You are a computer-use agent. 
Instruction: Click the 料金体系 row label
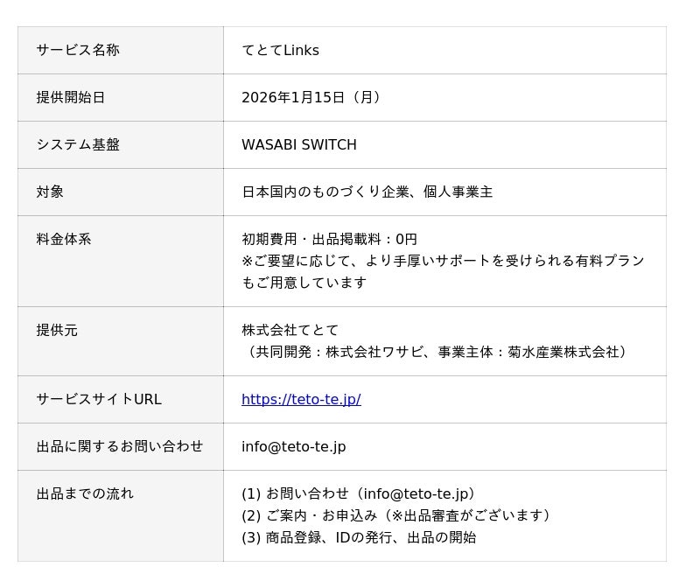[x=64, y=240]
